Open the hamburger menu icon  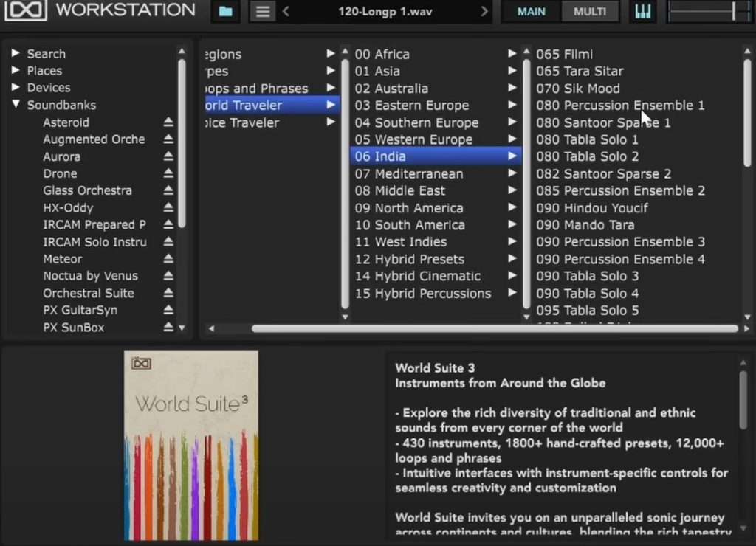click(261, 12)
